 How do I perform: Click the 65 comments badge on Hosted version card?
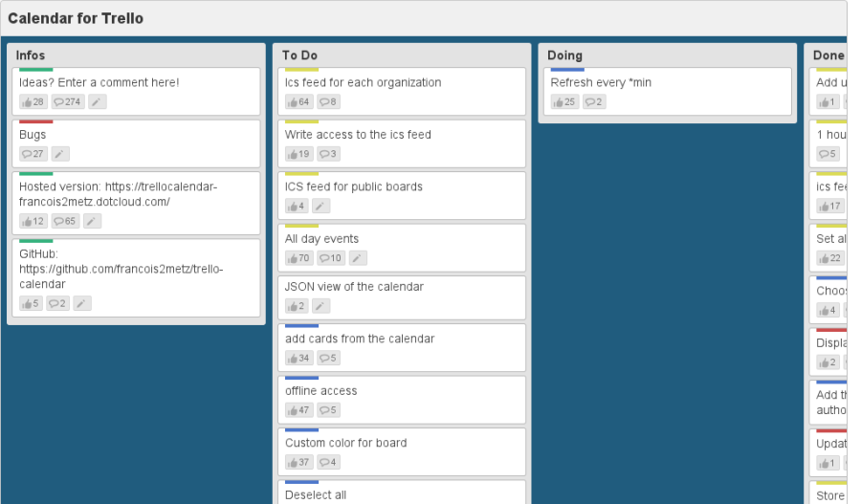coord(65,221)
